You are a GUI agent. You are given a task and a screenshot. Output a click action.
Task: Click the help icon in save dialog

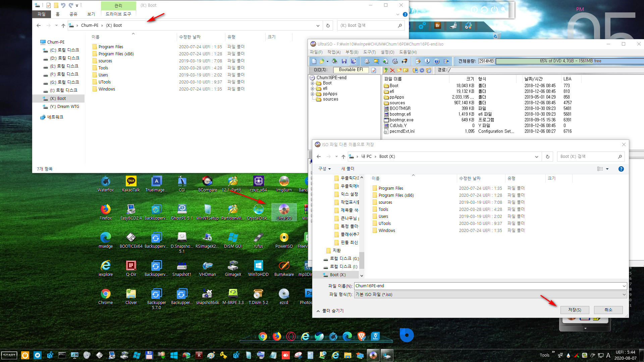click(621, 169)
